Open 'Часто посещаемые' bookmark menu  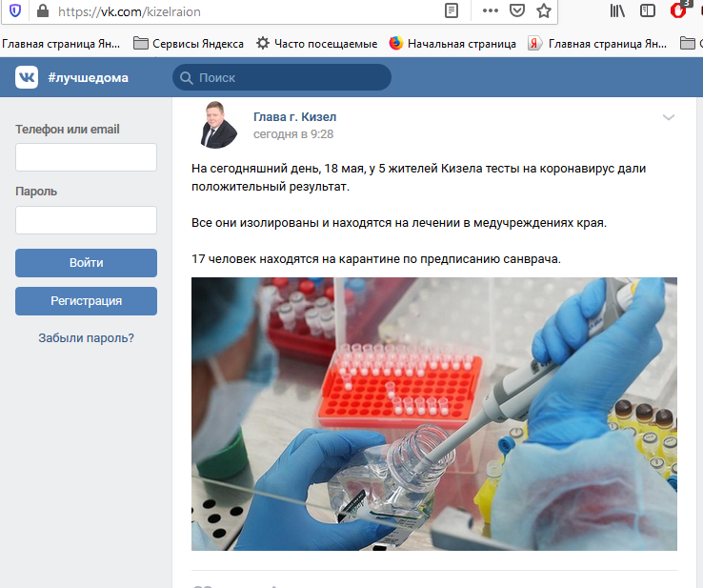click(316, 43)
